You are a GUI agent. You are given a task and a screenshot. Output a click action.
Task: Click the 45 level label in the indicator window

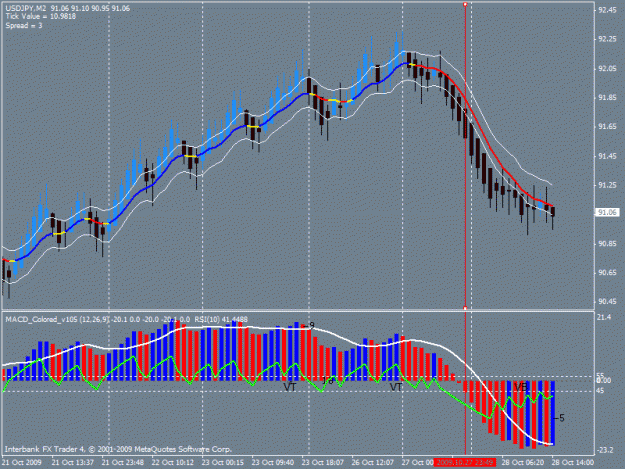[x=600, y=391]
